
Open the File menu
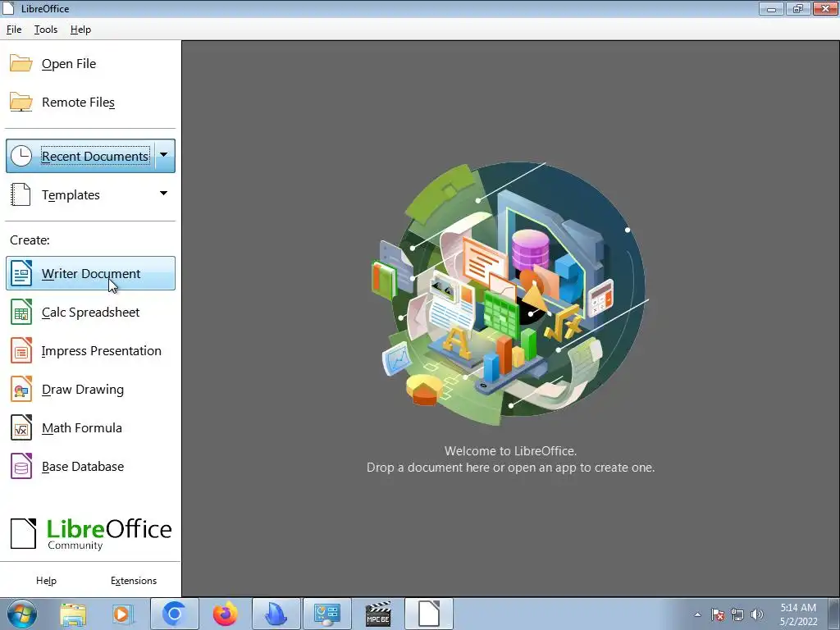(x=14, y=30)
